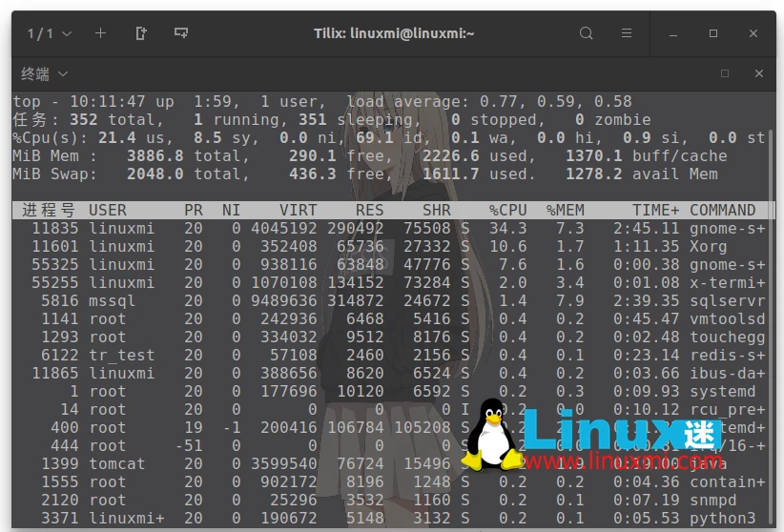Click the SHR column header
The height and width of the screenshot is (532, 784).
[x=437, y=210]
